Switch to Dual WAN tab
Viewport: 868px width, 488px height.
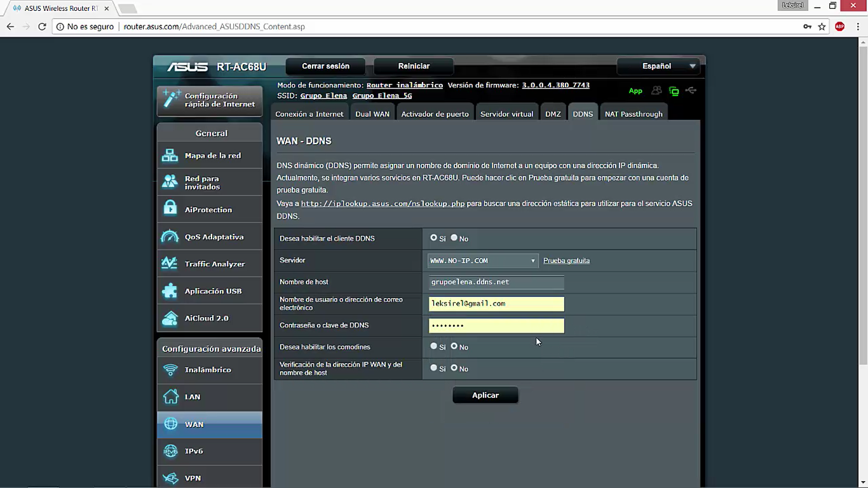(x=372, y=114)
